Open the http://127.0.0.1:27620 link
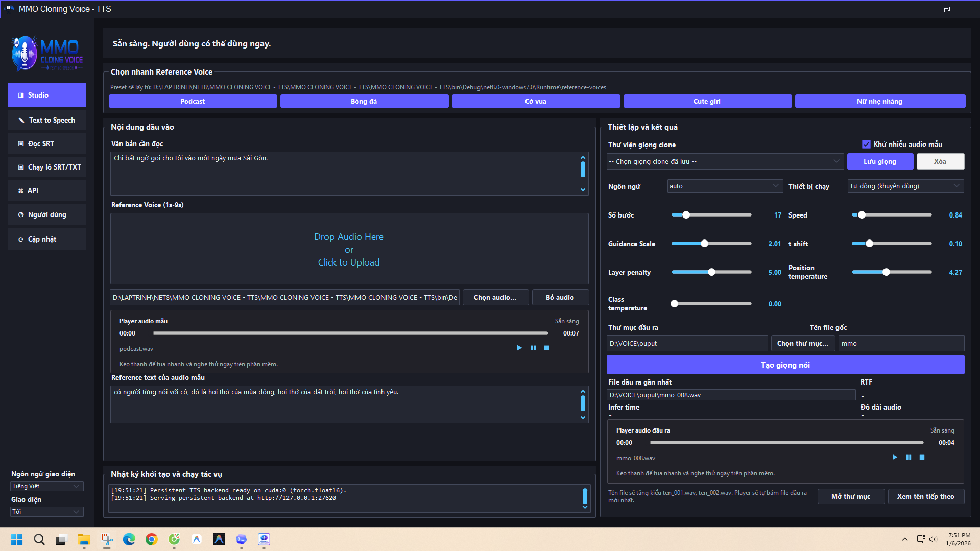Screen dimensions: 980x551 [296, 498]
